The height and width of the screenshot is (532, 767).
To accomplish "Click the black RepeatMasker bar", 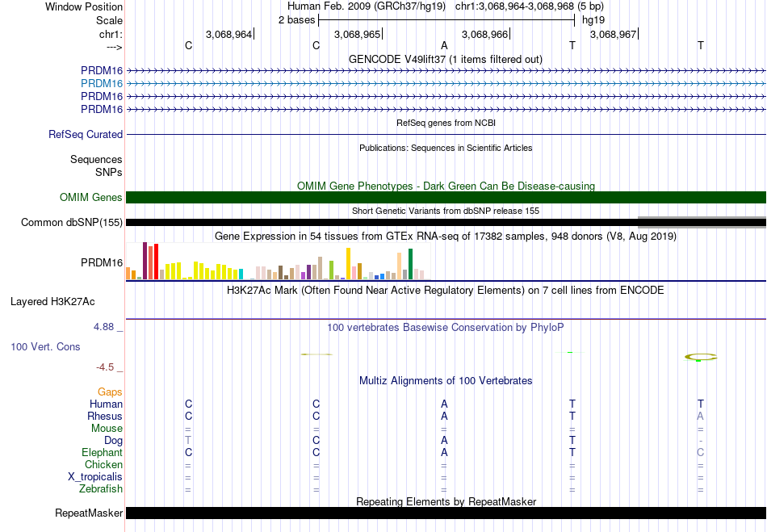I will point(446,513).
